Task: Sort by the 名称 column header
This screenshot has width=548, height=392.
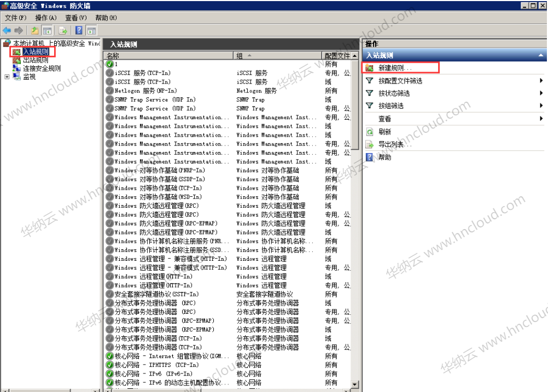Action: [168, 56]
